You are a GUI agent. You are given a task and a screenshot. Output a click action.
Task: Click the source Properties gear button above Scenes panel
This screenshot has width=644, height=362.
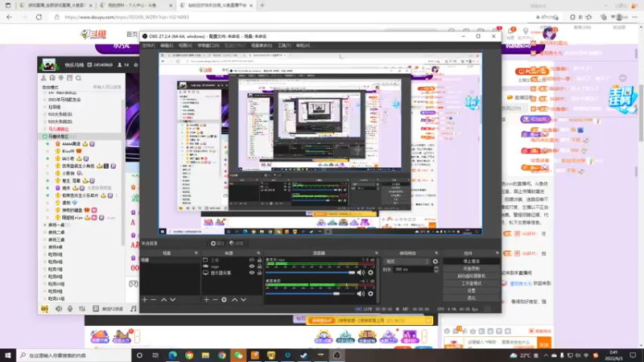coord(217,244)
